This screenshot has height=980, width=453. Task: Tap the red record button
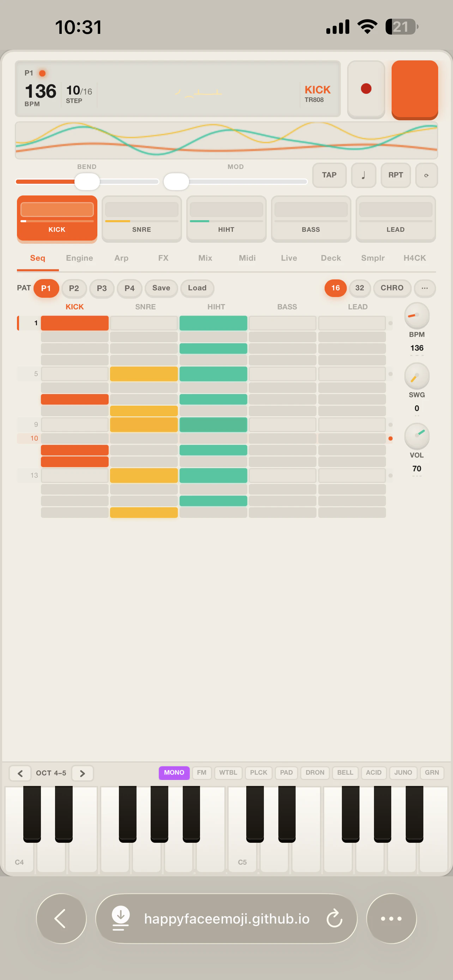pos(366,89)
